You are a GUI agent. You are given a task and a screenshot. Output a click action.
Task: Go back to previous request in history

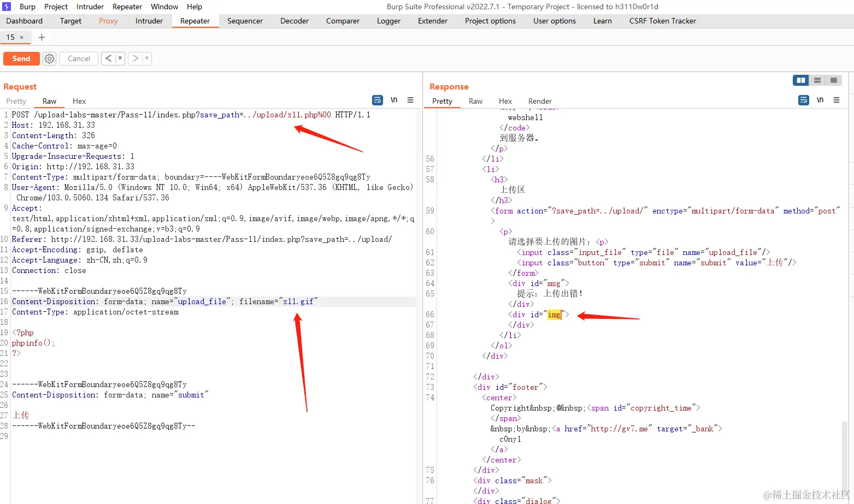tap(108, 58)
